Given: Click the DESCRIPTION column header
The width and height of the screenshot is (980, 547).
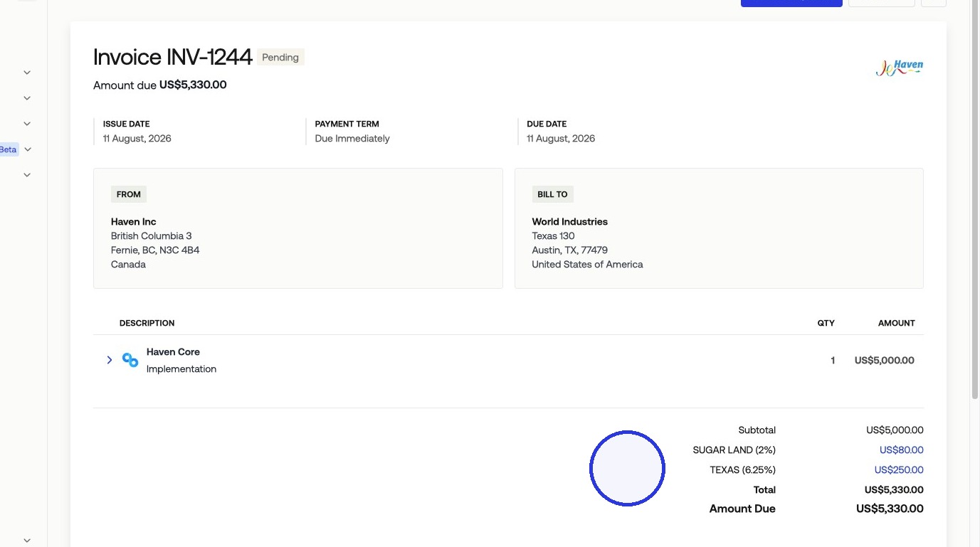Looking at the screenshot, I should (147, 323).
